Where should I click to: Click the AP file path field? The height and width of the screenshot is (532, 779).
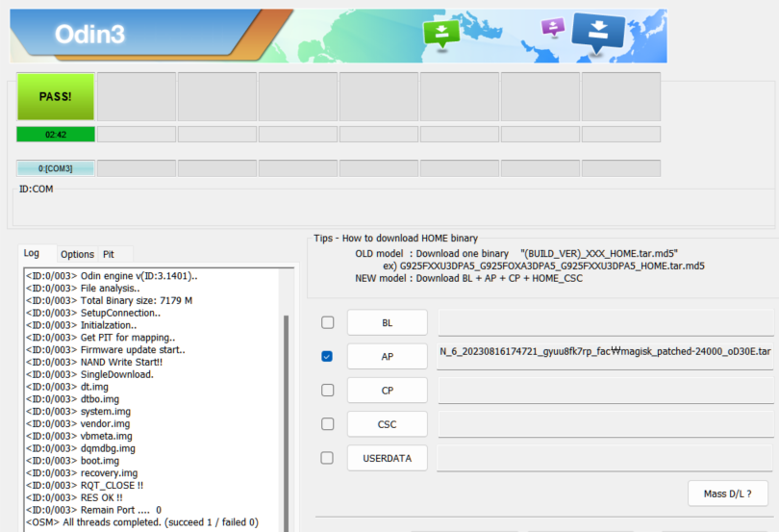(605, 357)
